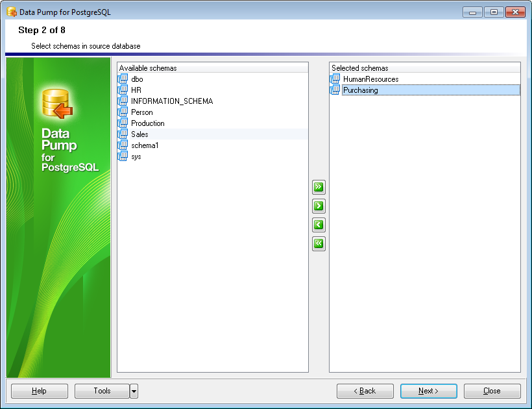Viewport: 532px width, 409px height.
Task: Select schema1 in the available list
Action: coord(145,145)
